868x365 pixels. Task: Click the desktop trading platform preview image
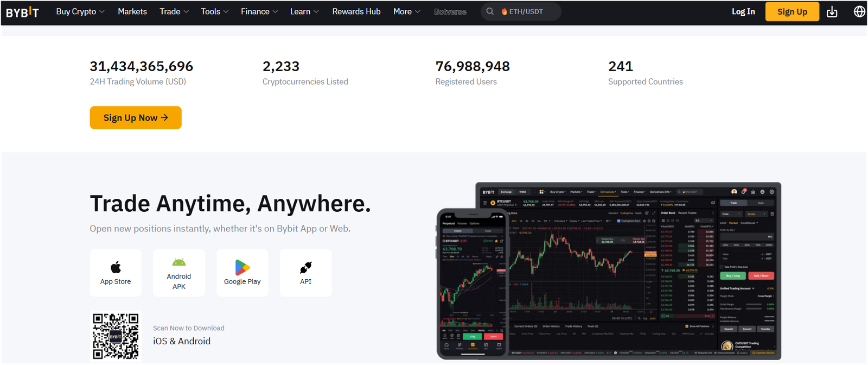coord(644,271)
